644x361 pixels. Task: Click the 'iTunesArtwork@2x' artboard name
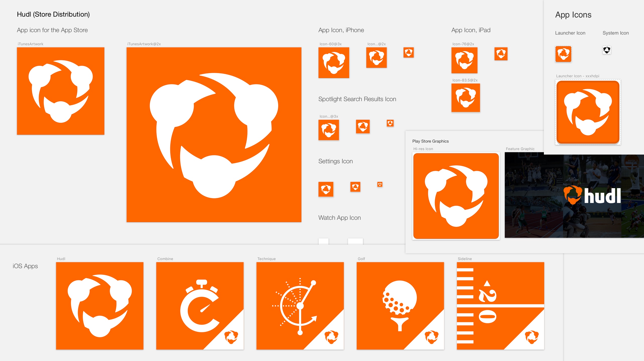144,44
